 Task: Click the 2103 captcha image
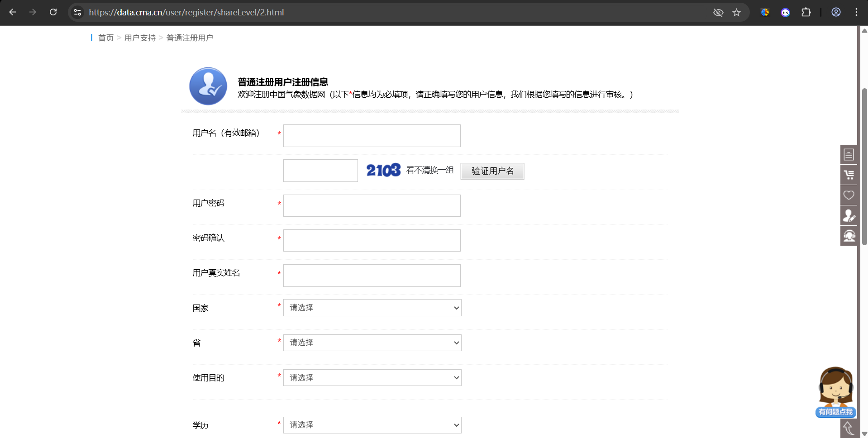383,170
